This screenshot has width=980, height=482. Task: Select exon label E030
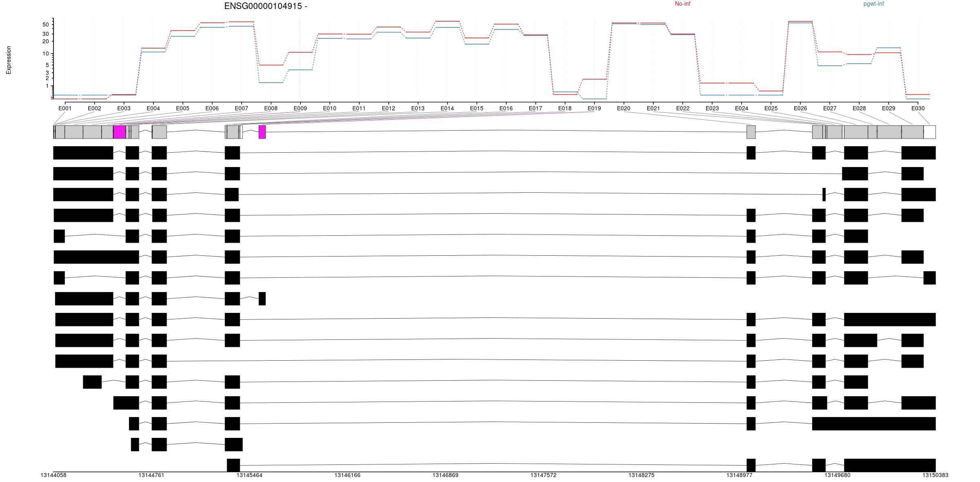click(x=918, y=108)
